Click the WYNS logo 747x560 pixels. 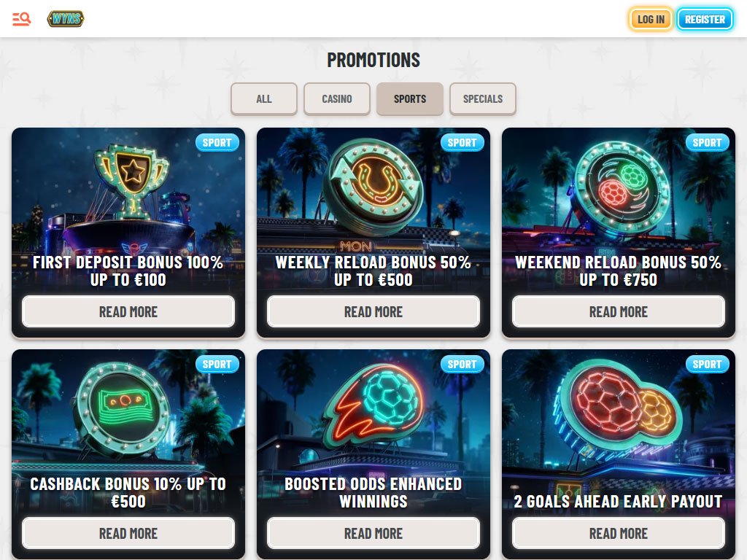(66, 18)
